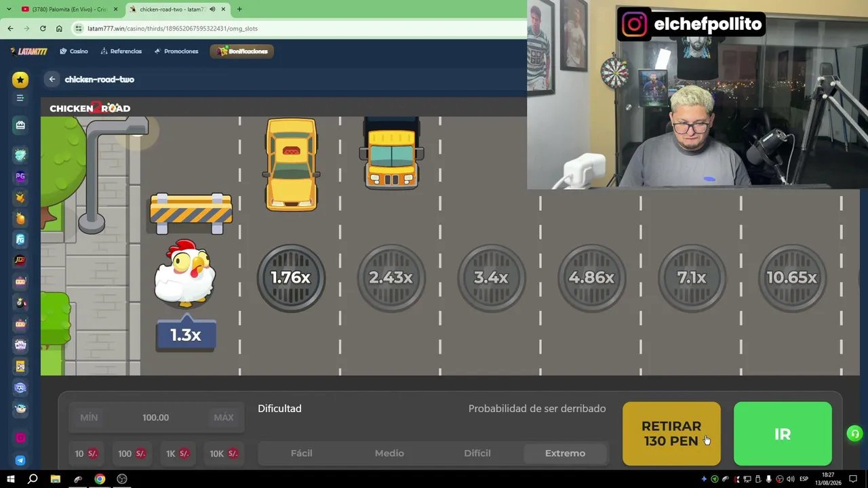
Task: Click the Chrome icon on the taskbar
Action: tap(100, 479)
